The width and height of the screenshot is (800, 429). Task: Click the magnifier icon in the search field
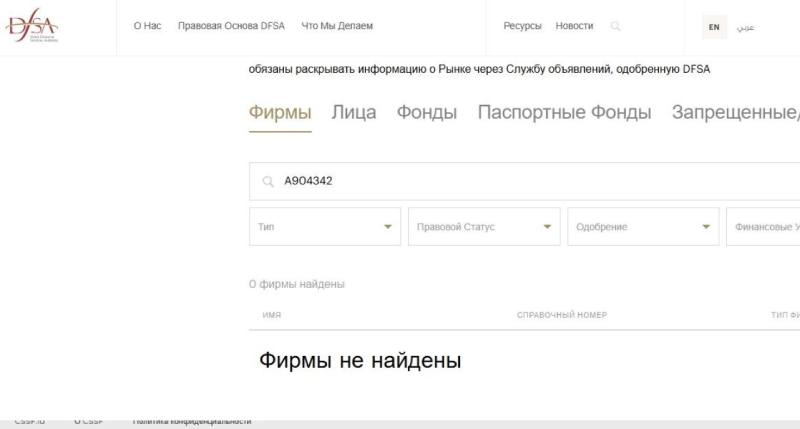click(268, 181)
